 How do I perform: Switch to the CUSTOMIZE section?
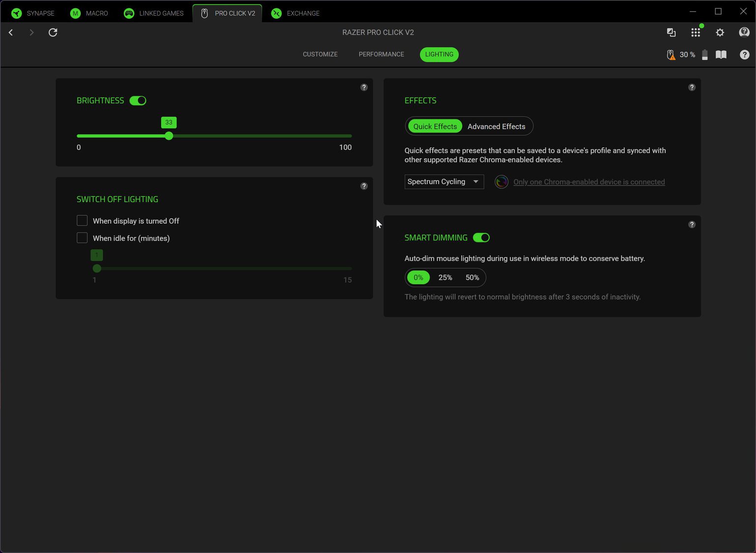click(320, 55)
